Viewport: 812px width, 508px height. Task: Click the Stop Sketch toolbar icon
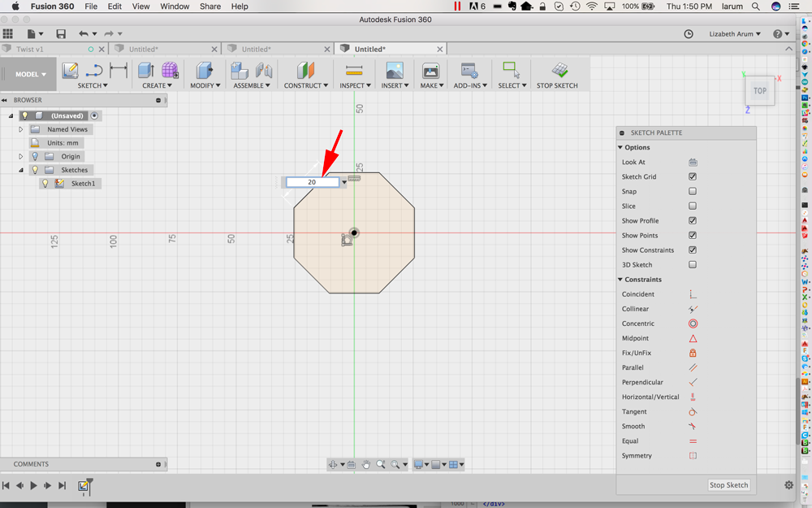559,70
